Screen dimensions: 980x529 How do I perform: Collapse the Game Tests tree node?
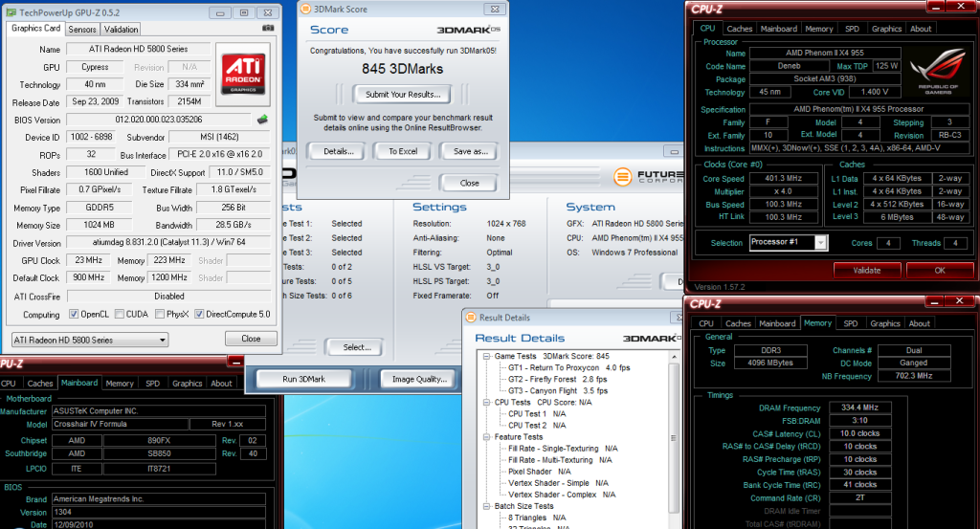(484, 356)
